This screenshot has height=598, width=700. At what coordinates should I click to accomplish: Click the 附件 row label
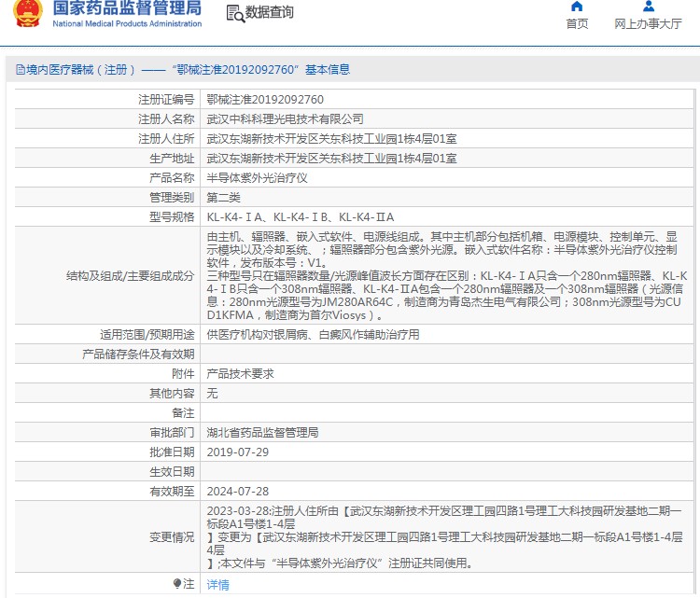(183, 374)
